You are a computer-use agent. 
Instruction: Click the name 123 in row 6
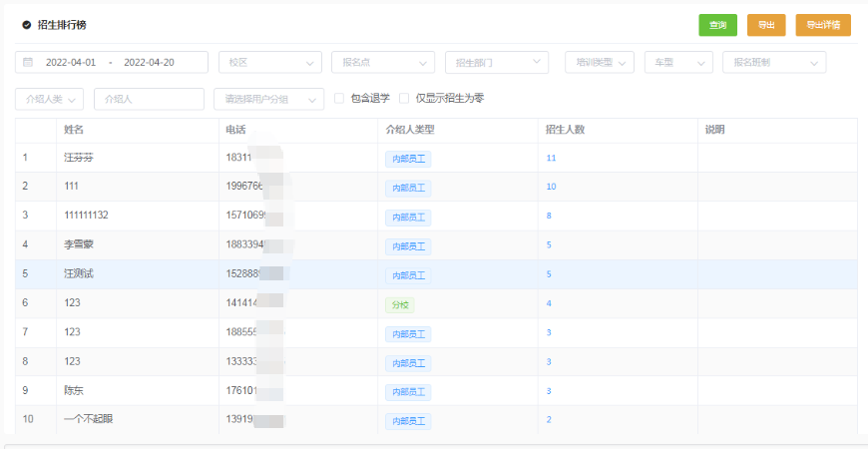[x=72, y=303]
